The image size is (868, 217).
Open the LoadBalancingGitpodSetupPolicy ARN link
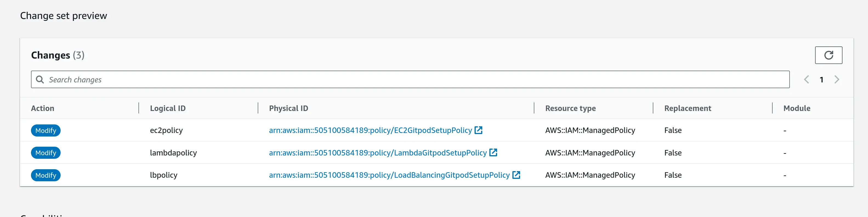pyautogui.click(x=389, y=175)
